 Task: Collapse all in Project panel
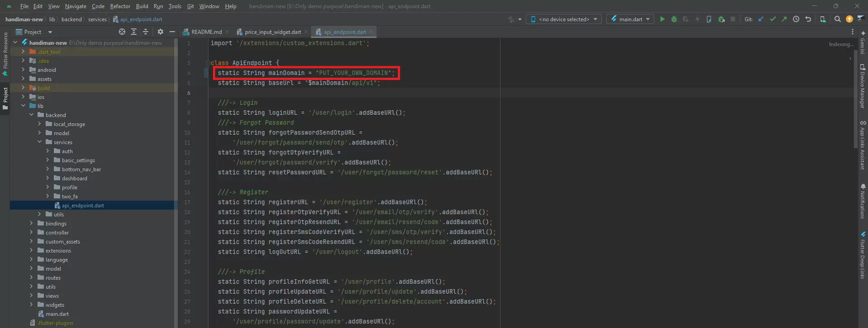pos(146,32)
